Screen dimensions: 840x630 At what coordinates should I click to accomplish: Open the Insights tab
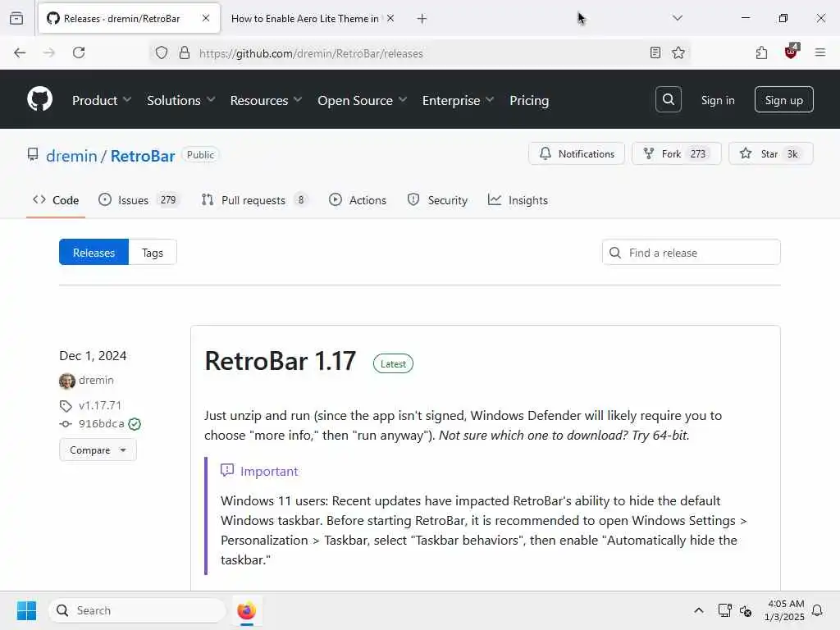518,200
